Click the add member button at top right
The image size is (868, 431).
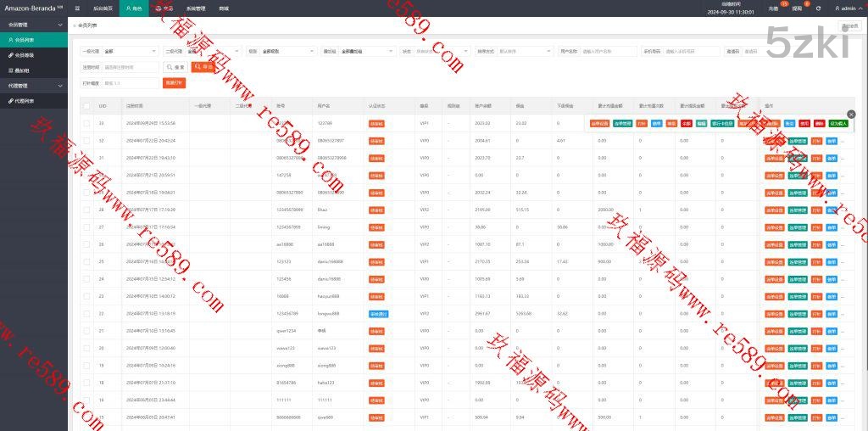point(849,26)
